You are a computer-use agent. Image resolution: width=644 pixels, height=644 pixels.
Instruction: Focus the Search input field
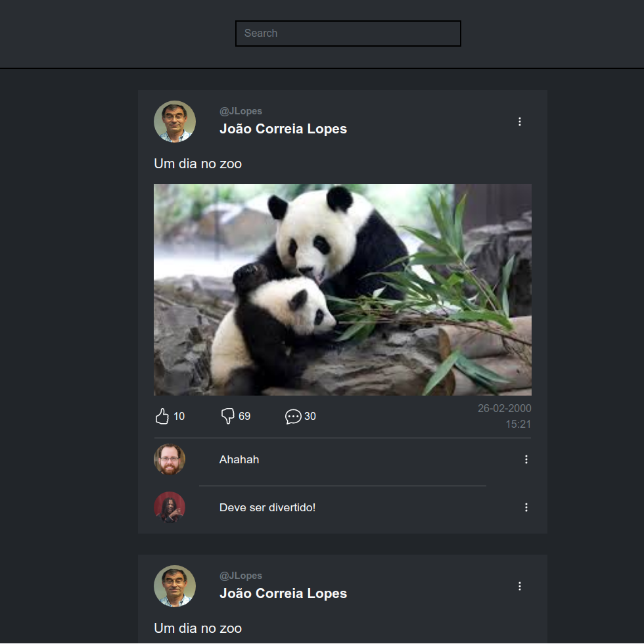[x=348, y=34]
